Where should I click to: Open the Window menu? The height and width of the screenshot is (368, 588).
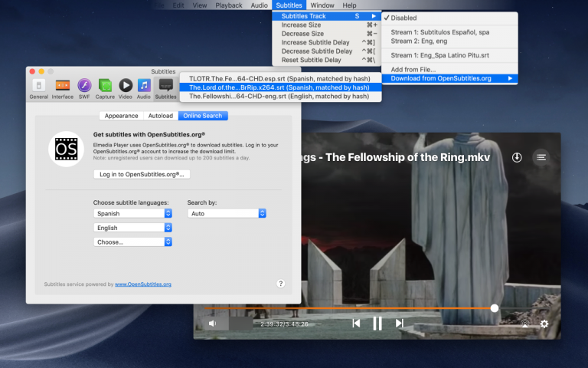pos(322,5)
